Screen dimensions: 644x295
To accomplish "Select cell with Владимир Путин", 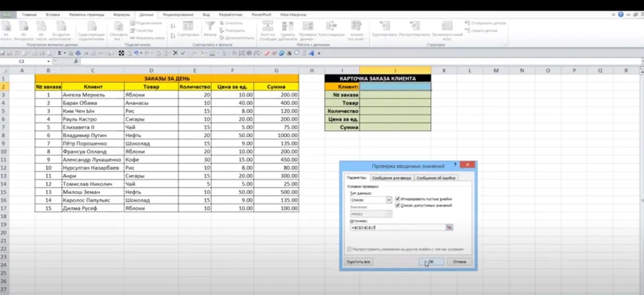I will (x=93, y=135).
